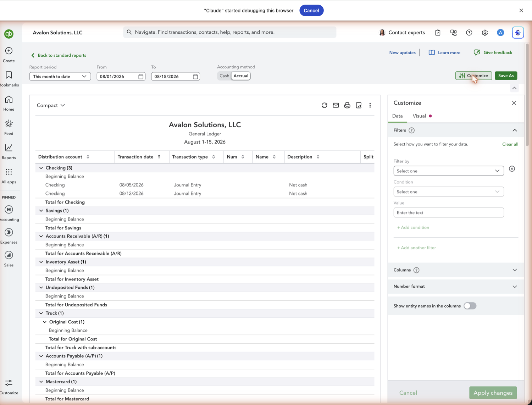This screenshot has height=405, width=532.
Task: Cancel the Claude debugging banner
Action: click(311, 11)
